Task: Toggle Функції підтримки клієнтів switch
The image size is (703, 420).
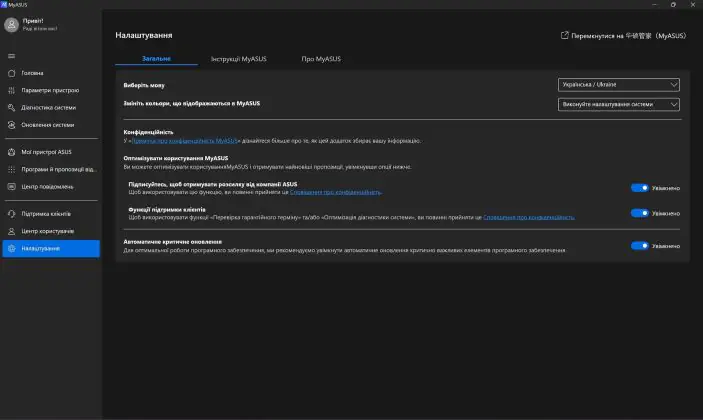Action: click(x=639, y=213)
